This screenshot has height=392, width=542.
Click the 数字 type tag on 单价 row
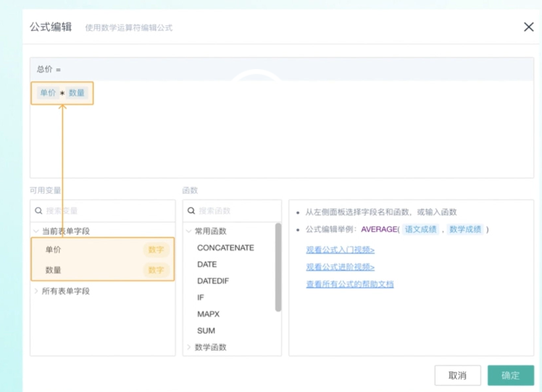tap(156, 249)
